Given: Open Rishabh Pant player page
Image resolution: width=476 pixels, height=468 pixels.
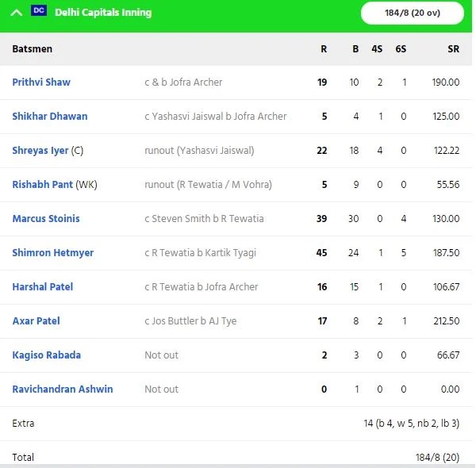Looking at the screenshot, I should (x=43, y=185).
